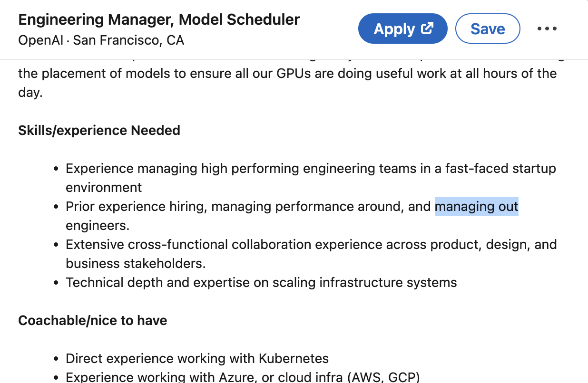This screenshot has height=383, width=588.
Task: Click the Kubernetes bullet point text
Action: (x=197, y=358)
